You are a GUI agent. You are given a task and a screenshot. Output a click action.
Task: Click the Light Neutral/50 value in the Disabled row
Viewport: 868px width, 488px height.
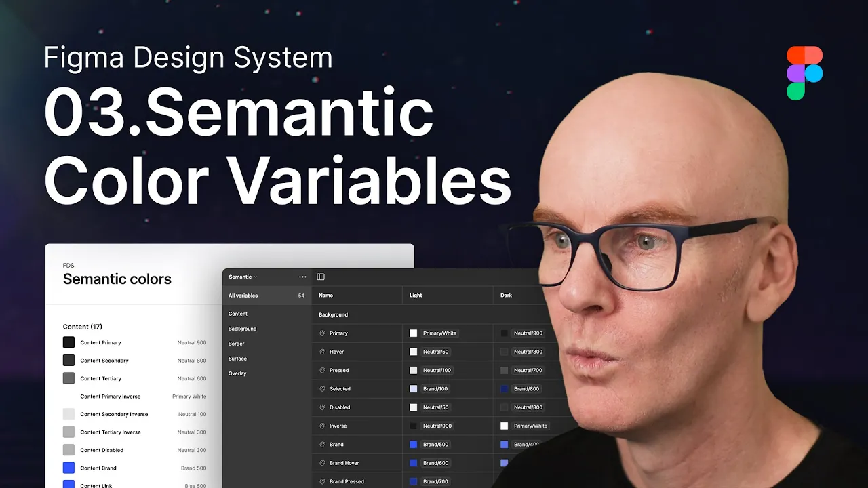click(436, 407)
